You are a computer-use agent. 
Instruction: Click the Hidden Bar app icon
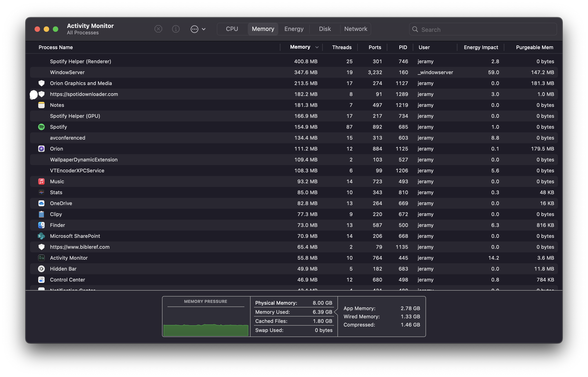[x=41, y=269]
